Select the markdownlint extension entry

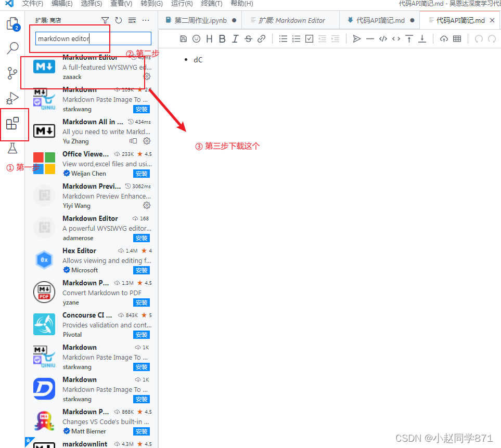92,444
